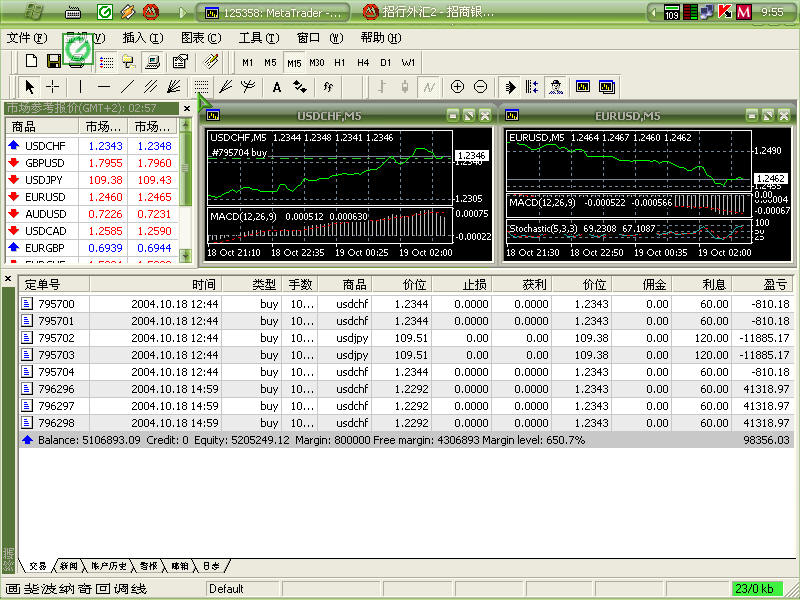The image size is (800, 600).
Task: Pick the Fibonacci retracement tool
Action: coord(201,87)
